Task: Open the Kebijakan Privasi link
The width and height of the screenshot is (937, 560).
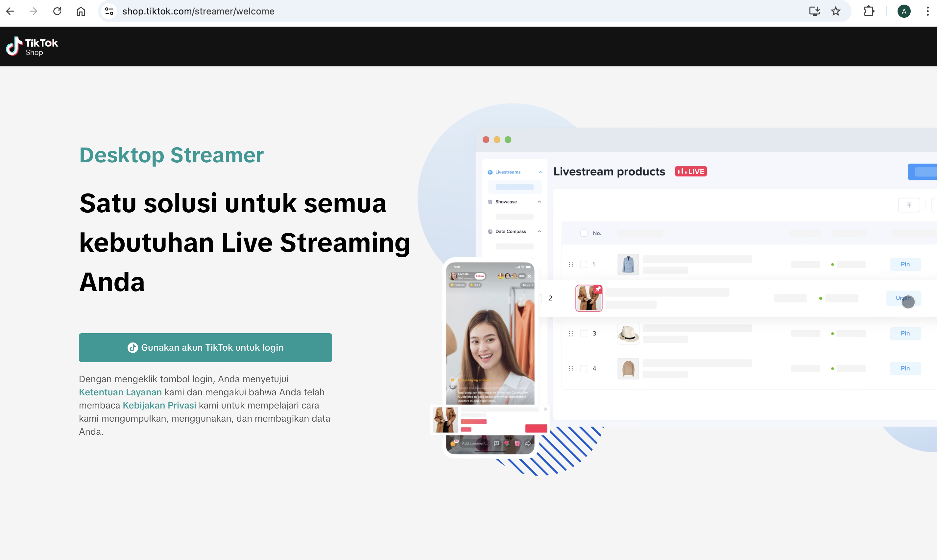Action: (159, 405)
